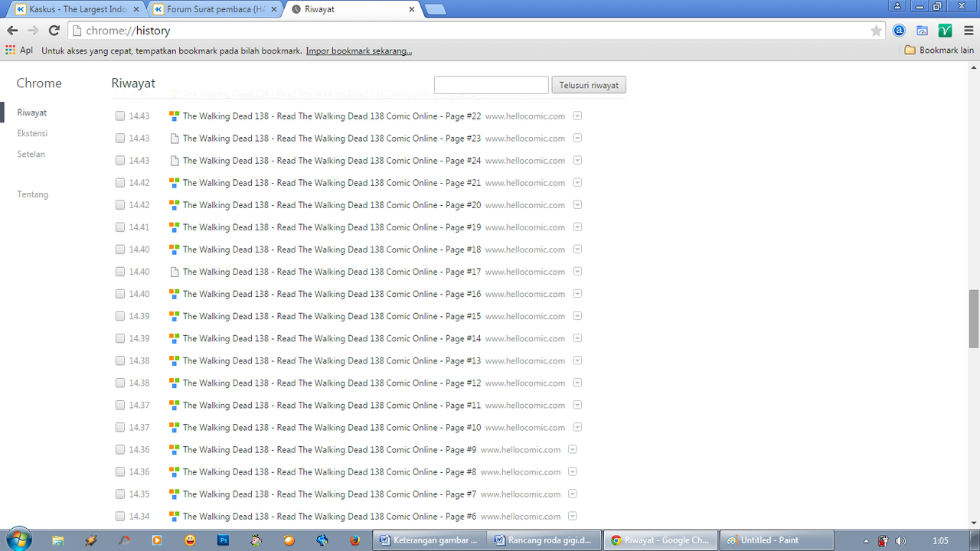Click the Telusuri riwayat button
Viewport: 980px width, 551px height.
pos(589,85)
